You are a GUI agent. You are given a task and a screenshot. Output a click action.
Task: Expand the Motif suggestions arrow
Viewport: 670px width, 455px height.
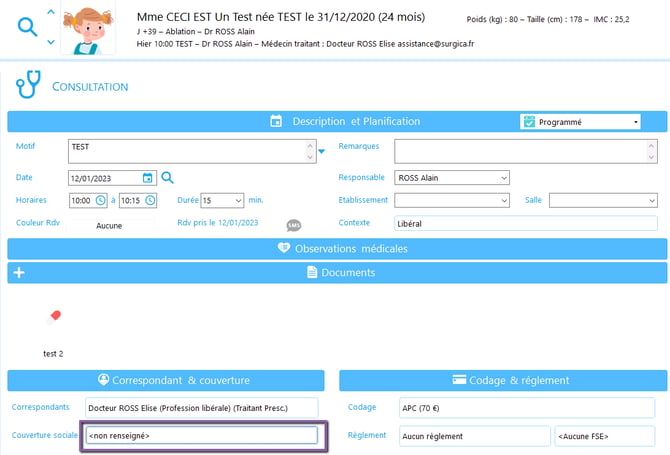(x=322, y=151)
